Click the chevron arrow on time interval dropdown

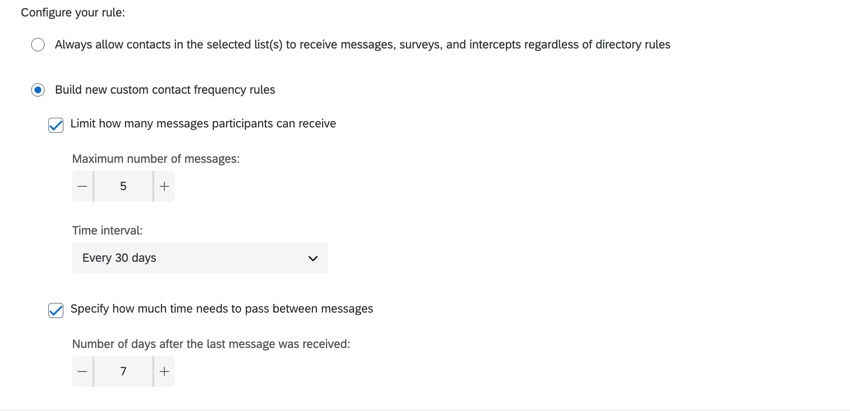point(313,259)
